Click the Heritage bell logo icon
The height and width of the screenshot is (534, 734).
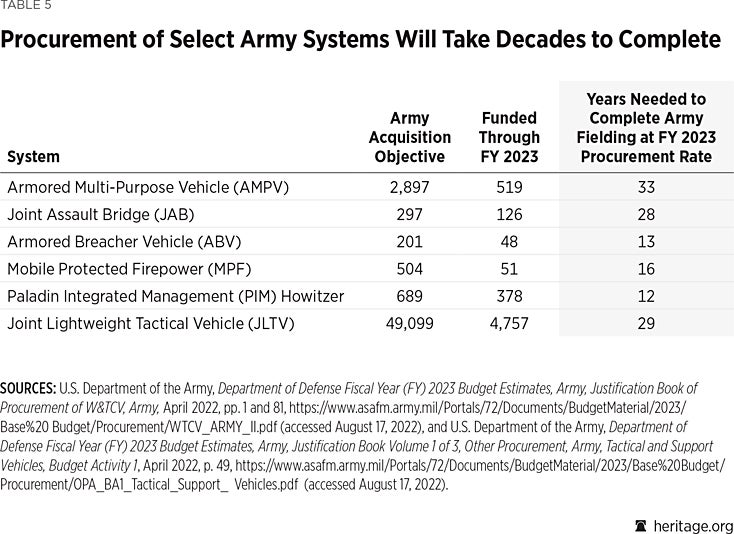tap(641, 526)
